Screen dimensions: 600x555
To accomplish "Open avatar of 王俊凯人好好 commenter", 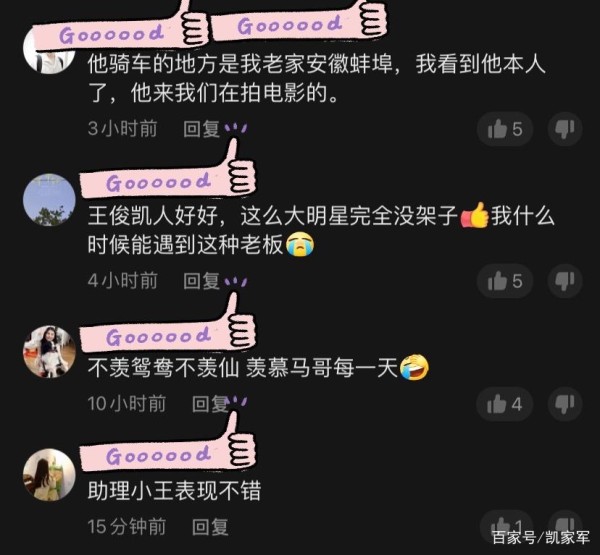I will pyautogui.click(x=49, y=200).
